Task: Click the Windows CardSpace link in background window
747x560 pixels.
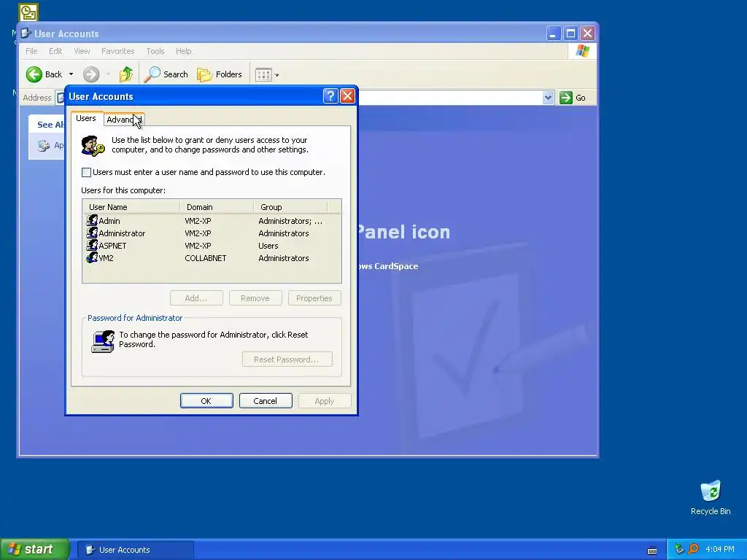Action: [x=388, y=266]
